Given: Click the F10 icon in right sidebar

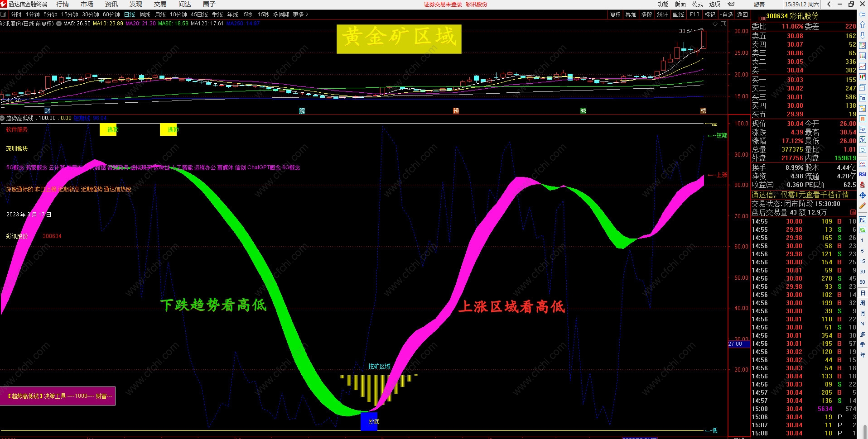Looking at the screenshot, I should pyautogui.click(x=863, y=98).
